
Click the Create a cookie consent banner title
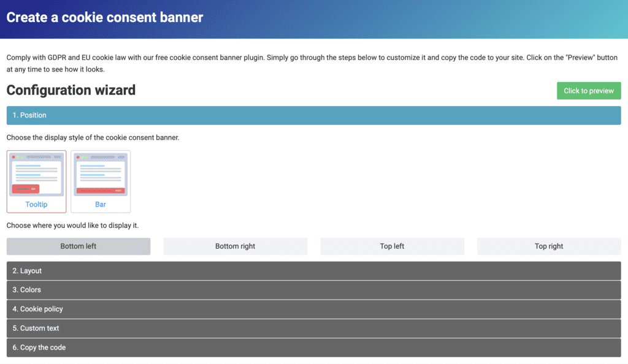coord(105,17)
